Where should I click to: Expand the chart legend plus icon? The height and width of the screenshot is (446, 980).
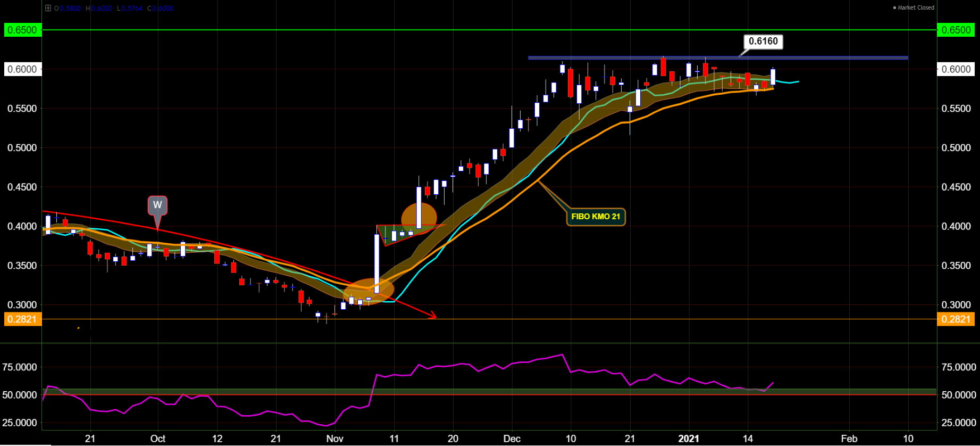point(48,8)
